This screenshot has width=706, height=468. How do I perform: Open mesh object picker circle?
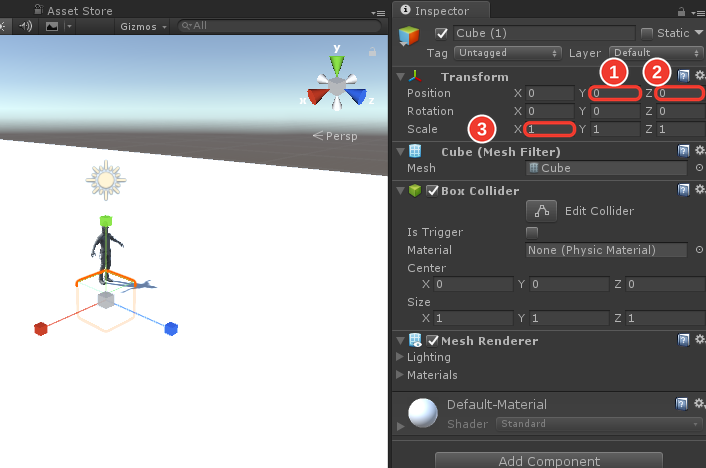[699, 168]
